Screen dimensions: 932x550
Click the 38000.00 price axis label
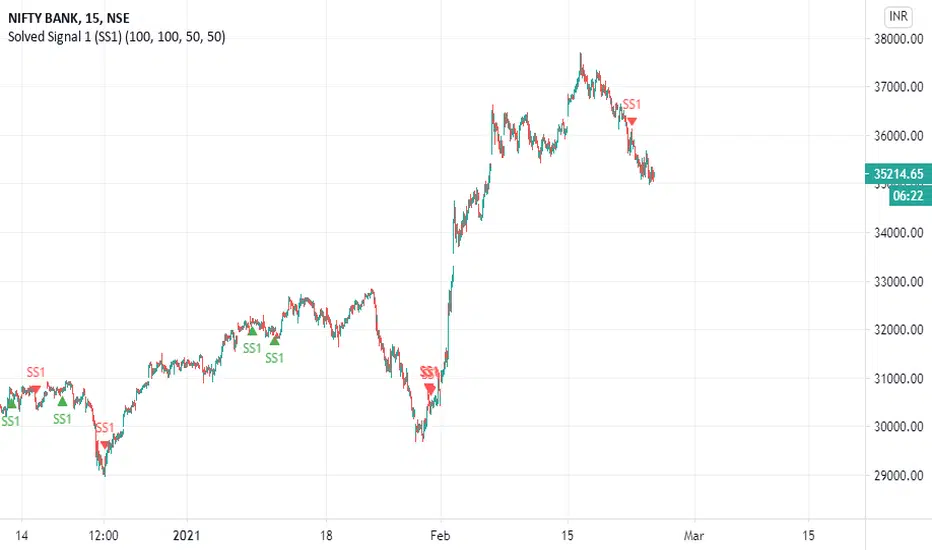898,39
